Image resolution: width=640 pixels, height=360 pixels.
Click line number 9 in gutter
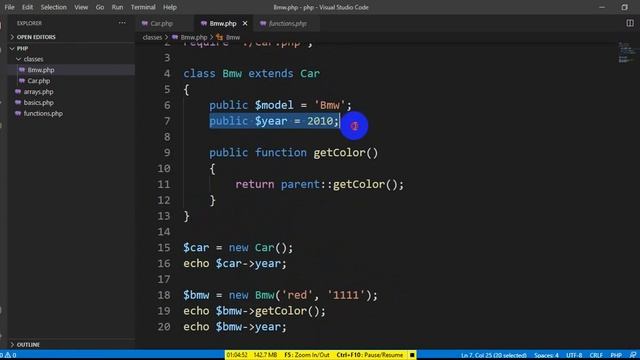(x=167, y=153)
